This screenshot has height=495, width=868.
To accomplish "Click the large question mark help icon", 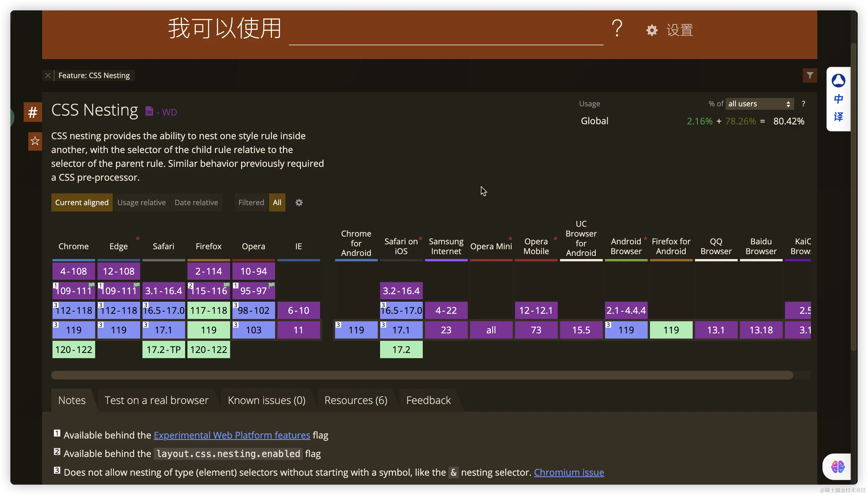I will tap(617, 28).
